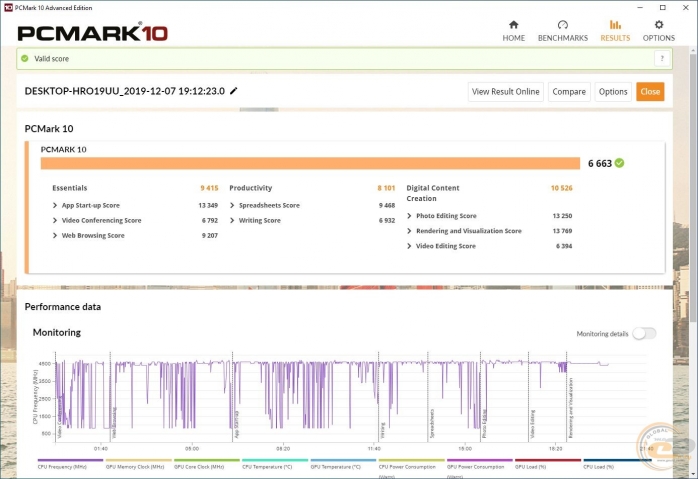Image resolution: width=698 pixels, height=479 pixels.
Task: Open result Options button
Action: tap(613, 92)
